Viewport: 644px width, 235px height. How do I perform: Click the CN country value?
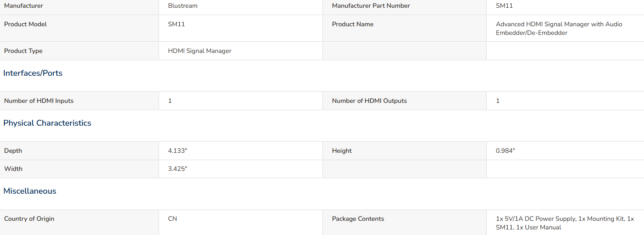click(x=172, y=219)
